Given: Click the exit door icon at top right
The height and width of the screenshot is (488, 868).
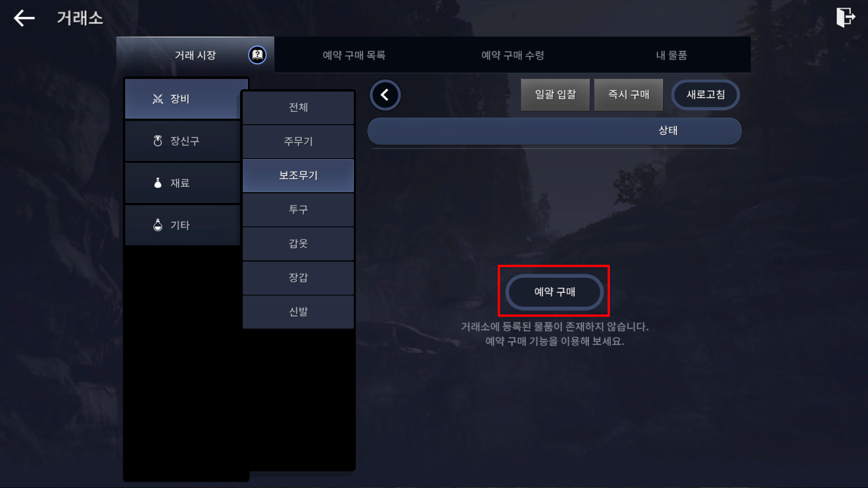Looking at the screenshot, I should click(x=845, y=18).
